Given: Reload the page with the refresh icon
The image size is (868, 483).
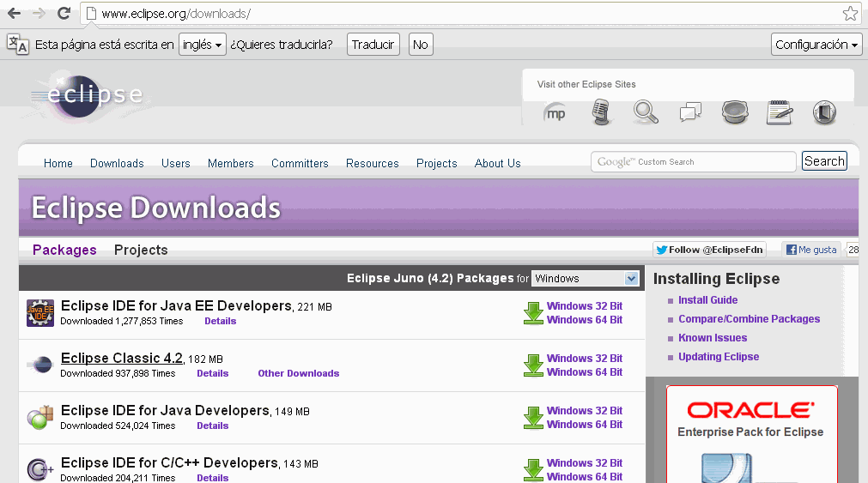Looking at the screenshot, I should coord(64,13).
